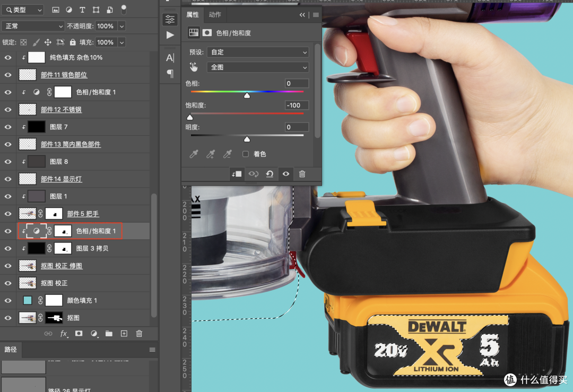This screenshot has width=573, height=392.
Task: Select the adjustment layer filter icon
Action: (x=68, y=10)
